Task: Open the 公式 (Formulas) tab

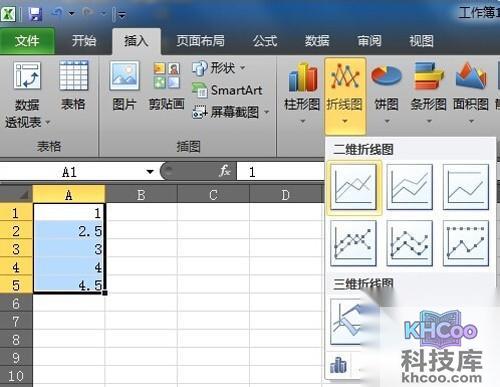Action: 265,41
